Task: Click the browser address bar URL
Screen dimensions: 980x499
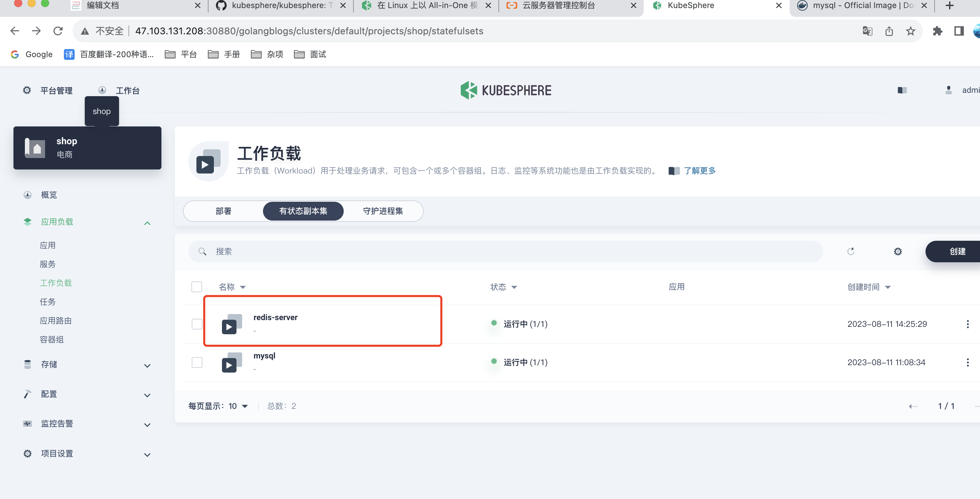Action: pyautogui.click(x=309, y=31)
